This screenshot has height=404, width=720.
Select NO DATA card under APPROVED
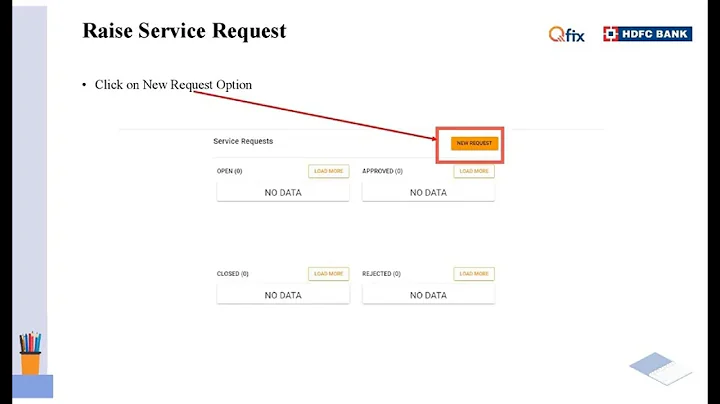pyautogui.click(x=428, y=192)
